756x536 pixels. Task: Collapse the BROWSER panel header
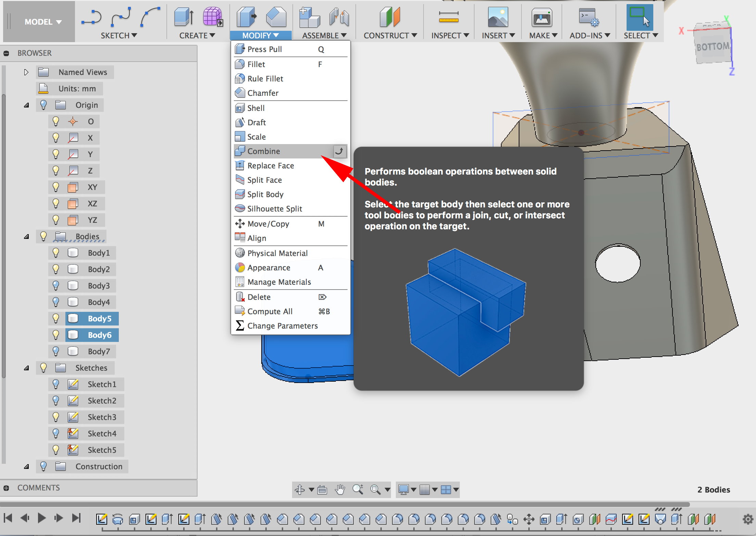pos(6,53)
